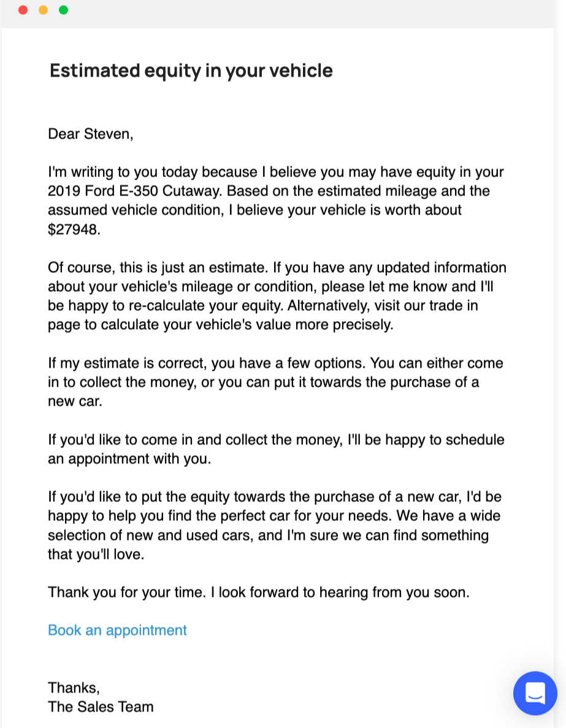Click the "Estimated equity in your vehicle" heading

(x=191, y=70)
